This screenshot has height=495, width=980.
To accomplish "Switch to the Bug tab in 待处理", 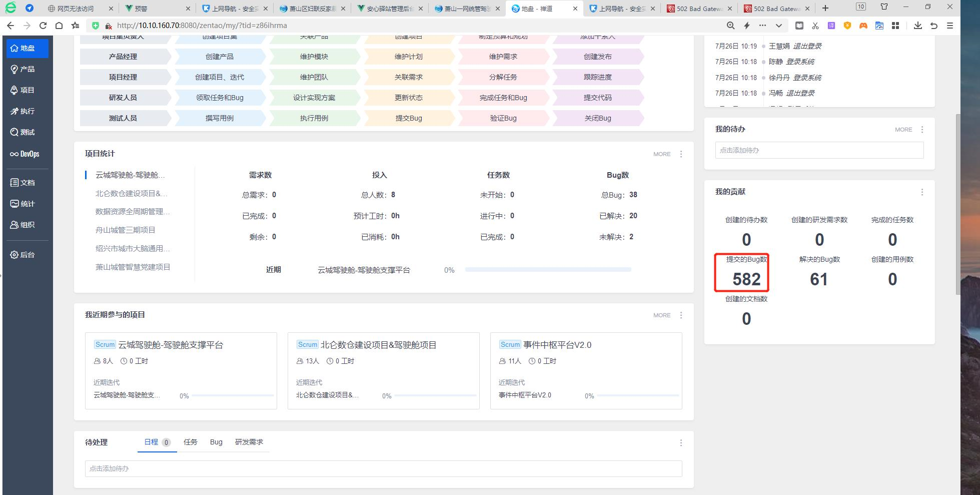I will click(216, 442).
